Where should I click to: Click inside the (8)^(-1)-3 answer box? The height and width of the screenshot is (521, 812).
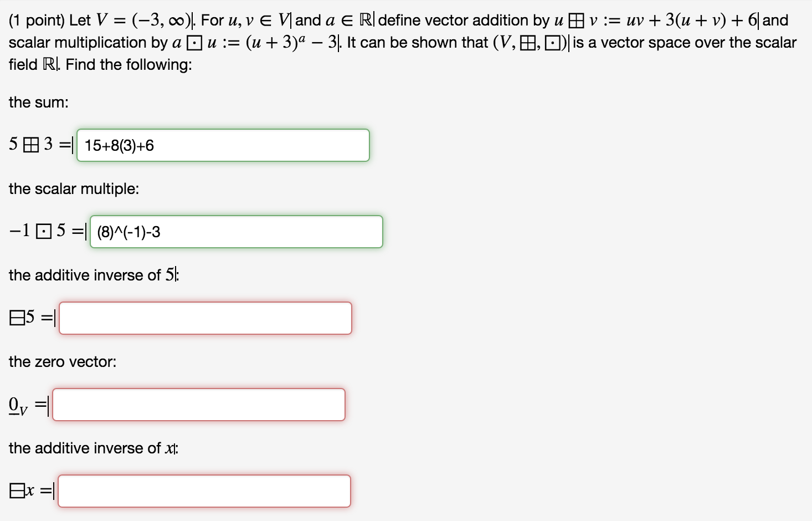[x=127, y=231]
